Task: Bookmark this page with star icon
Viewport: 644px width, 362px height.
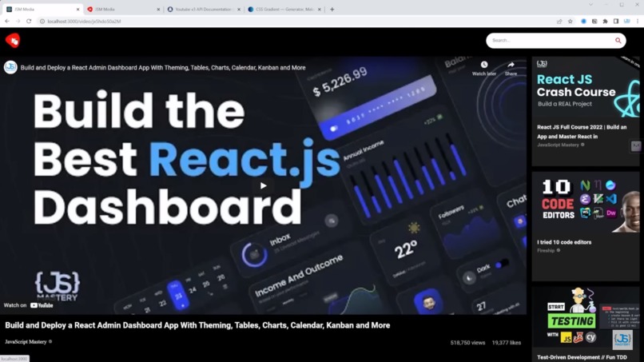Action: click(x=570, y=22)
